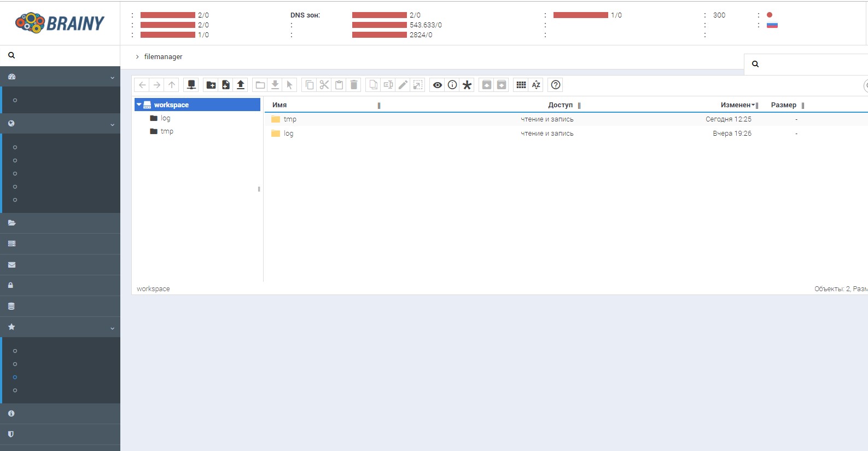Open the sidebar globe section
Viewport: 868px width, 451px height.
[x=11, y=124]
